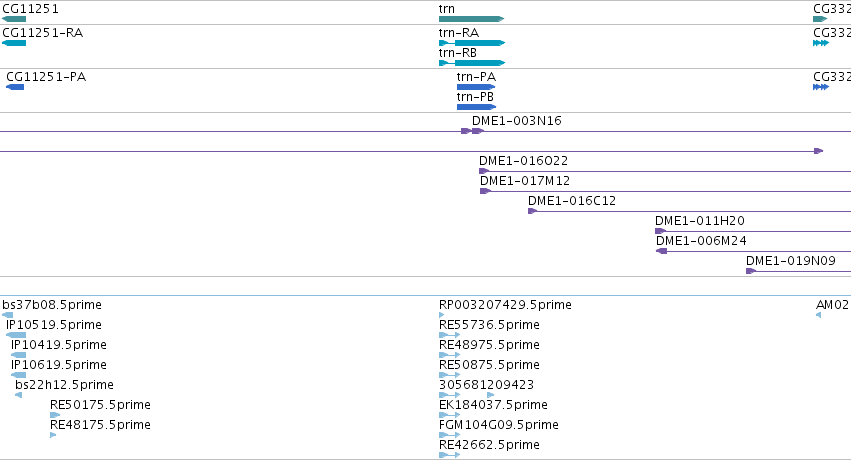
Task: Select the FGM104G09.5prime EST glyph
Action: [x=449, y=435]
